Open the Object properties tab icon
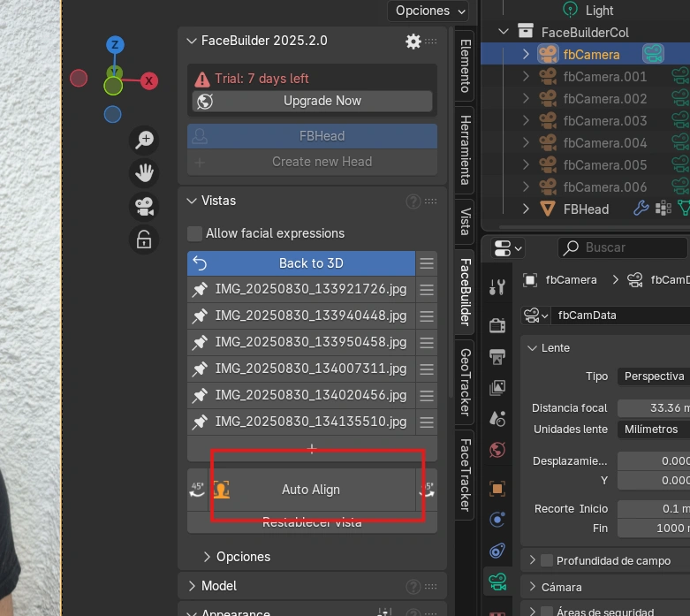The image size is (690, 616). pos(497,489)
